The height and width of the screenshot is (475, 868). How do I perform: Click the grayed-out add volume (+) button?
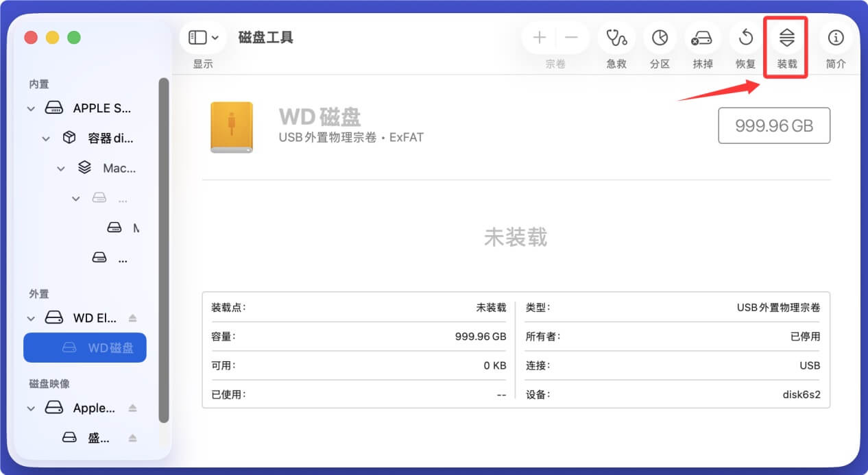click(x=539, y=38)
